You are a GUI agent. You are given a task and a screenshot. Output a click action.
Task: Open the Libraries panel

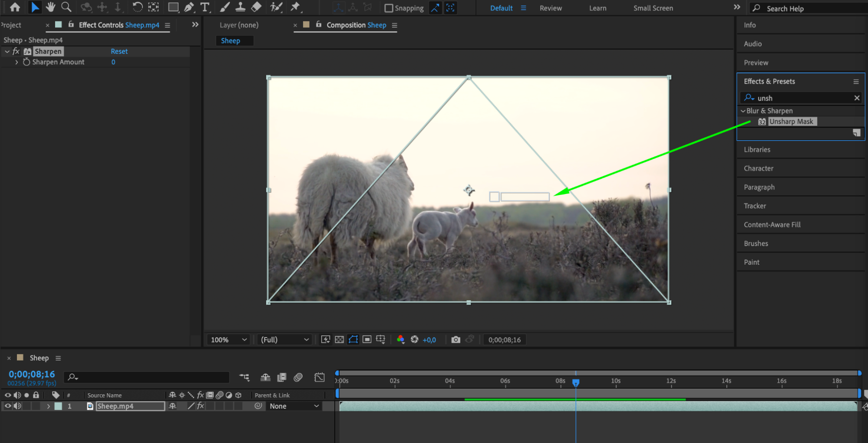(757, 150)
